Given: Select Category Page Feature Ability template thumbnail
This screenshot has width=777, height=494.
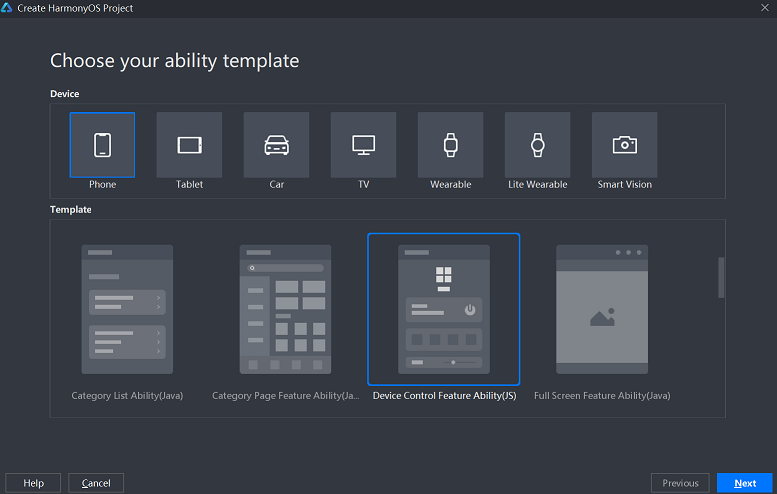Looking at the screenshot, I should tap(285, 309).
